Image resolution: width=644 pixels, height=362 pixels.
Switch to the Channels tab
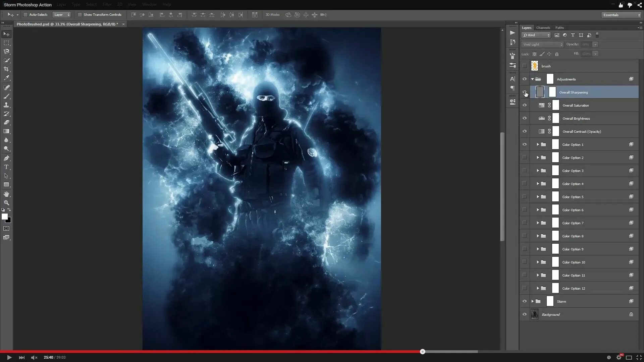543,28
